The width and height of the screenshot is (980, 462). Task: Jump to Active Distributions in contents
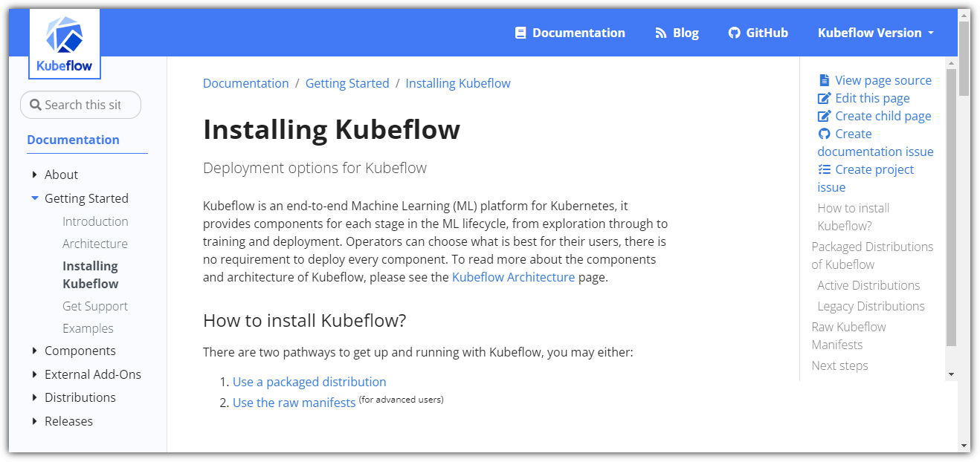[x=868, y=285]
